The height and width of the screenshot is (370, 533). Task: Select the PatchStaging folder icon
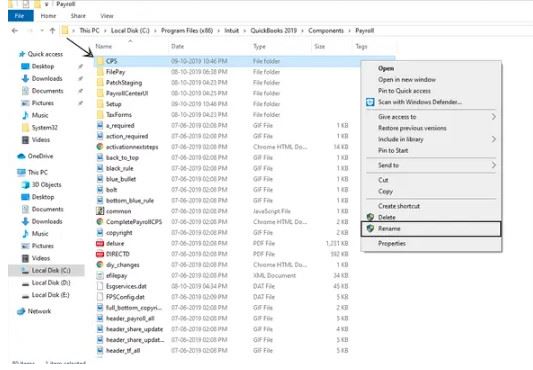pos(100,83)
